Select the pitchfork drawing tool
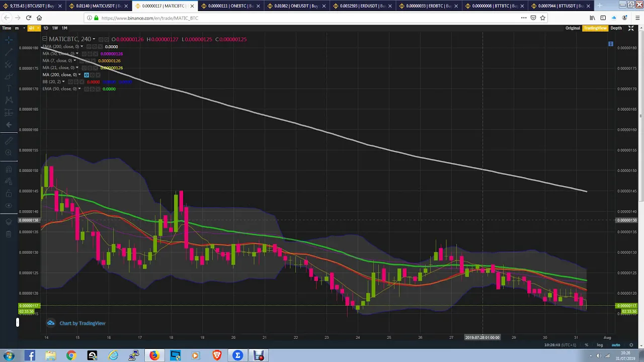Screen dimensions: 644x362 [x=9, y=64]
